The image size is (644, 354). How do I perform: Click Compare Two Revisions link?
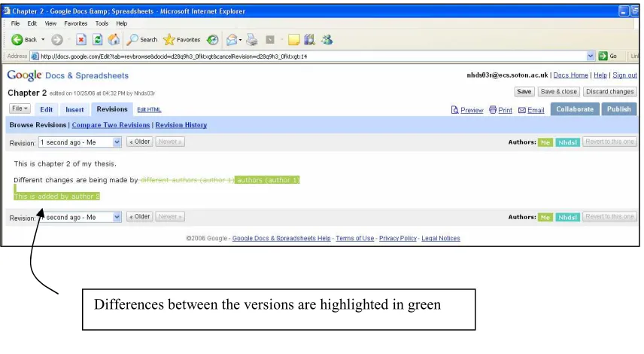pyautogui.click(x=111, y=125)
